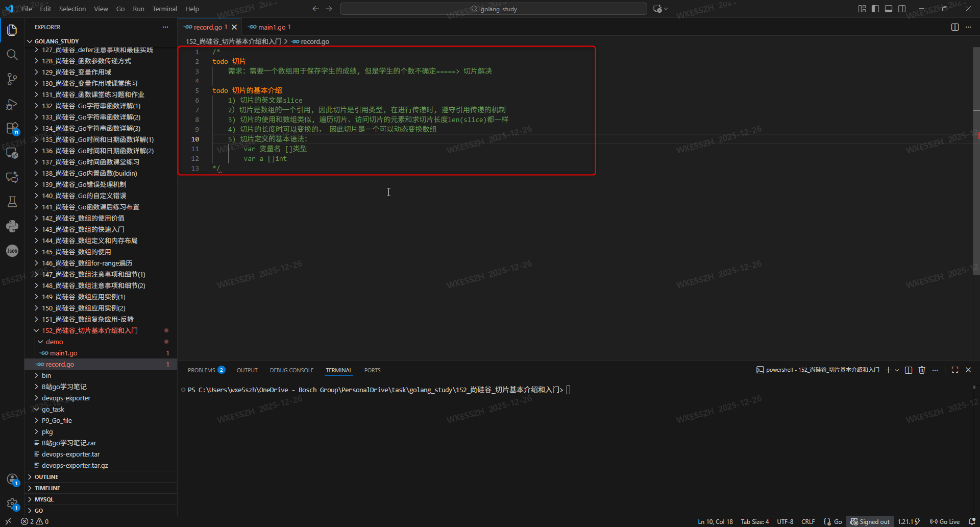
Task: Click the Signed out Copilot status
Action: click(x=870, y=521)
